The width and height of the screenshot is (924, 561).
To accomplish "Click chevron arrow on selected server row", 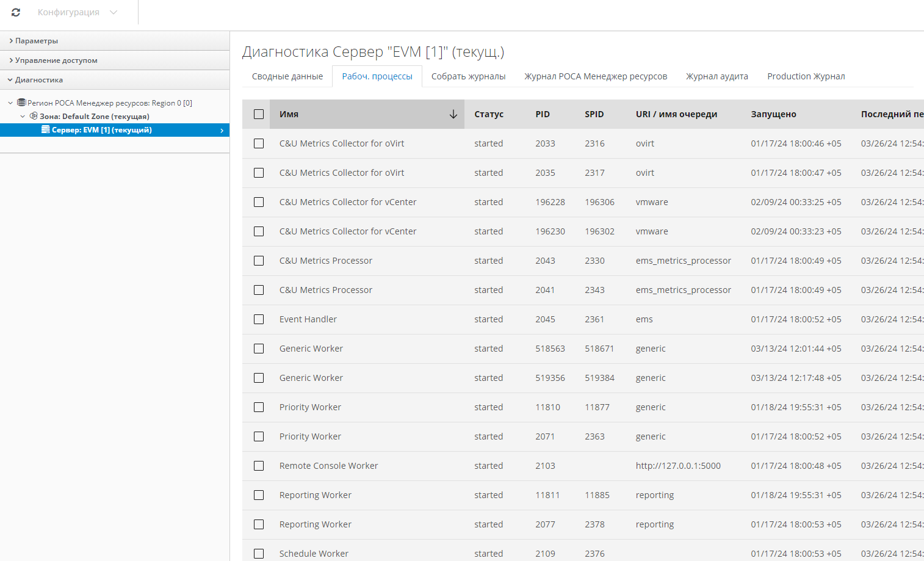I will [222, 130].
